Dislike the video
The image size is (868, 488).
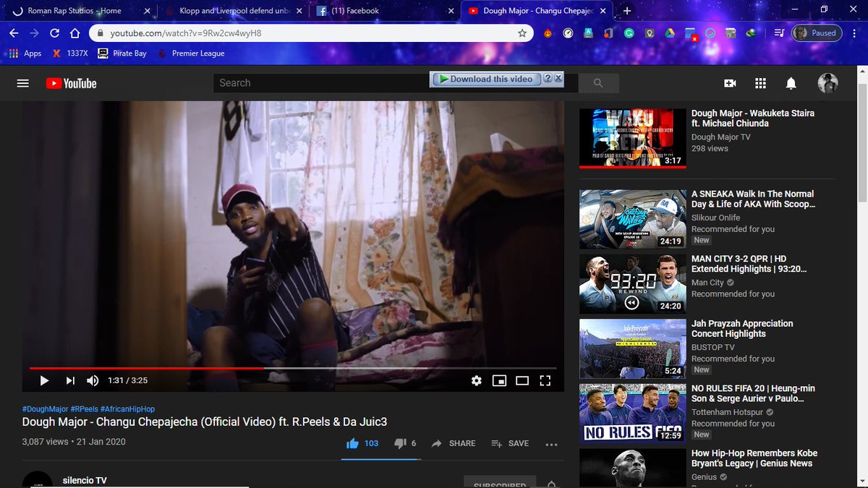click(406, 443)
